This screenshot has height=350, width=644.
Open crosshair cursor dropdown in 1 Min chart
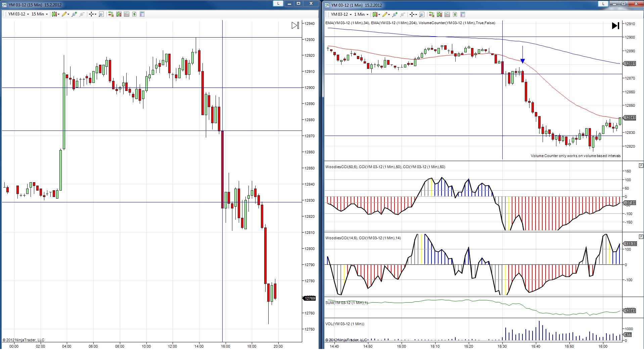coord(413,14)
